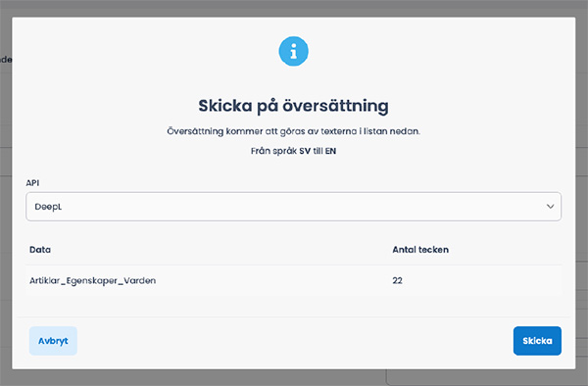Click the character count value 22

coord(397,281)
